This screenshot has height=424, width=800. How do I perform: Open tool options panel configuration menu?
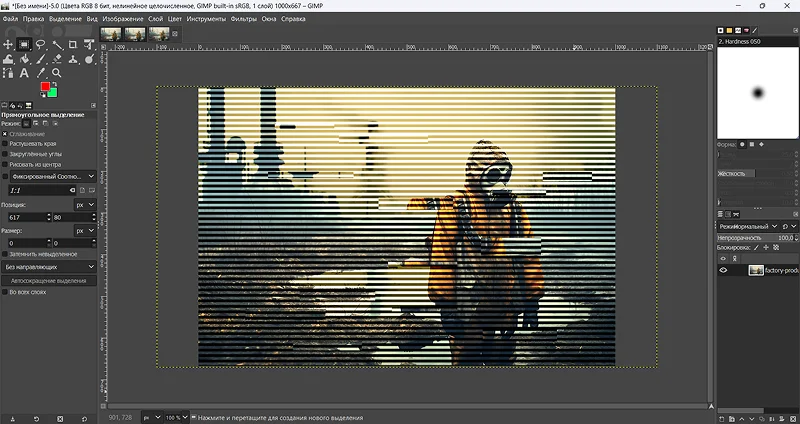click(x=93, y=106)
